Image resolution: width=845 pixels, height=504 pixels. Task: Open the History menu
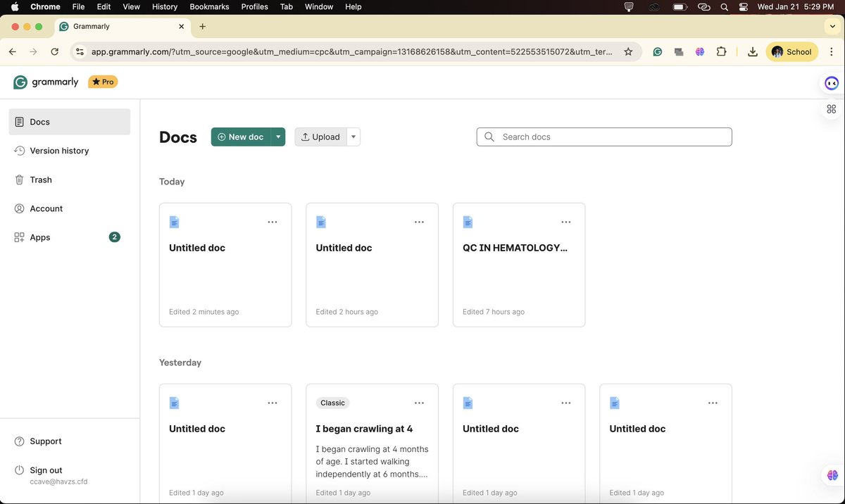pyautogui.click(x=165, y=6)
